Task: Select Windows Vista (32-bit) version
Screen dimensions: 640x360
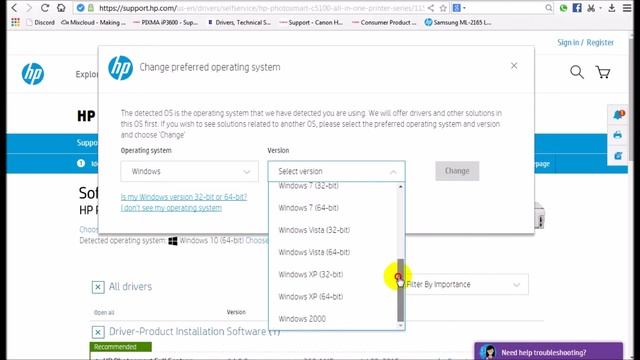Action: 314,230
